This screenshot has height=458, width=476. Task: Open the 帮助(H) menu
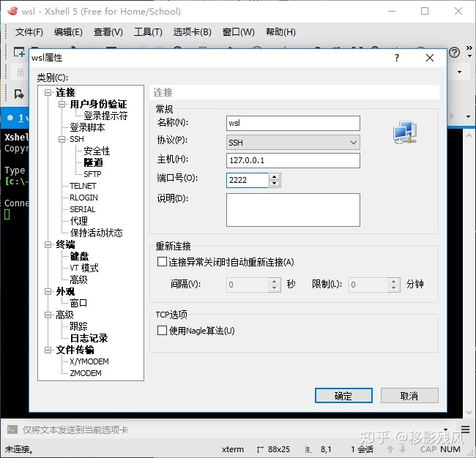pos(280,32)
